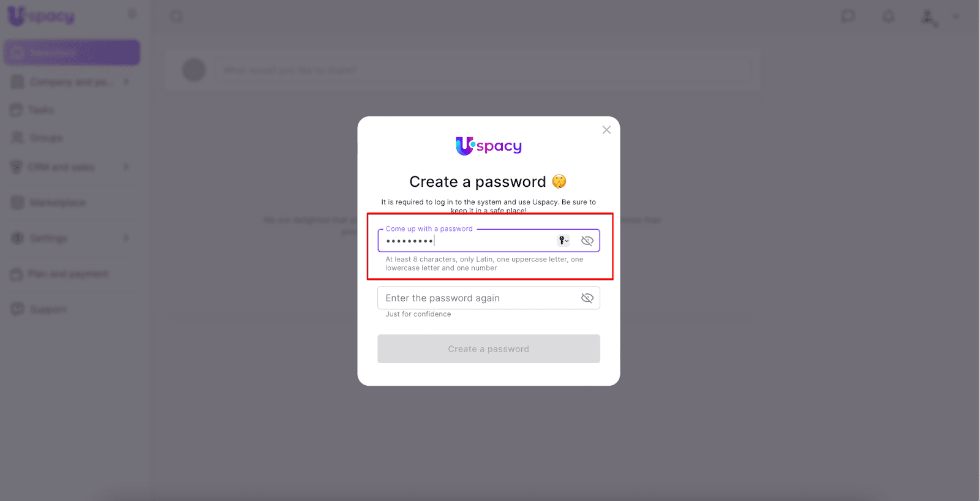Click the Come up with a password field
Screen dimensions: 980x501
489,241
